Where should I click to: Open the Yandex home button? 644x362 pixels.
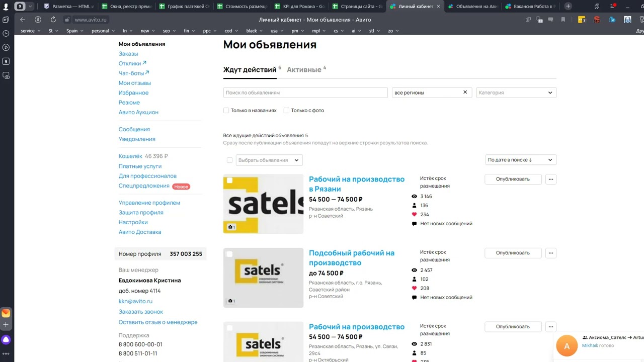[x=38, y=20]
